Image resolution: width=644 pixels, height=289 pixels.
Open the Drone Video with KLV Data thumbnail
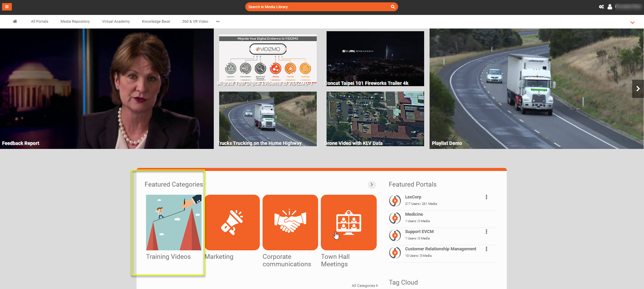[x=375, y=119]
